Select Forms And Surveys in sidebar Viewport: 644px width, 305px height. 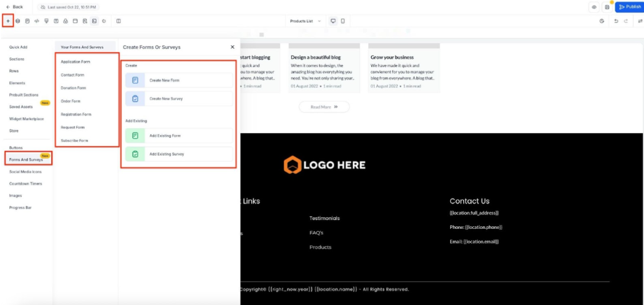click(x=26, y=159)
